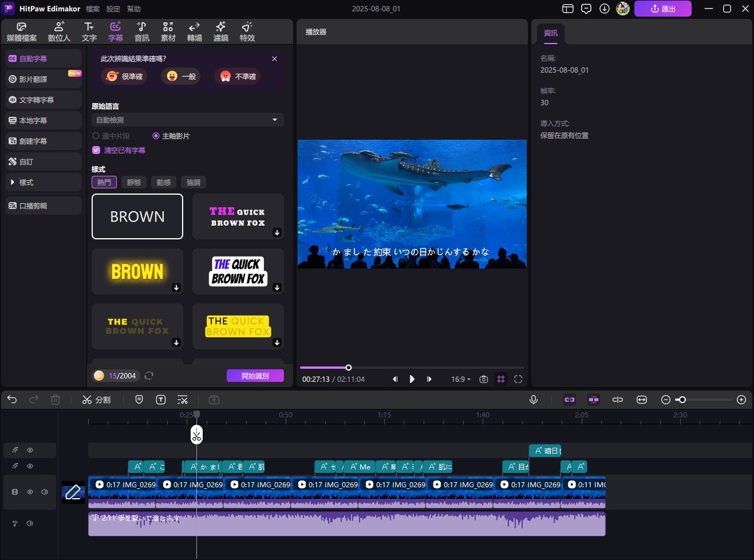Image resolution: width=754 pixels, height=560 pixels.
Task: Open the 數位人 digital avatar tool
Action: coord(59,32)
